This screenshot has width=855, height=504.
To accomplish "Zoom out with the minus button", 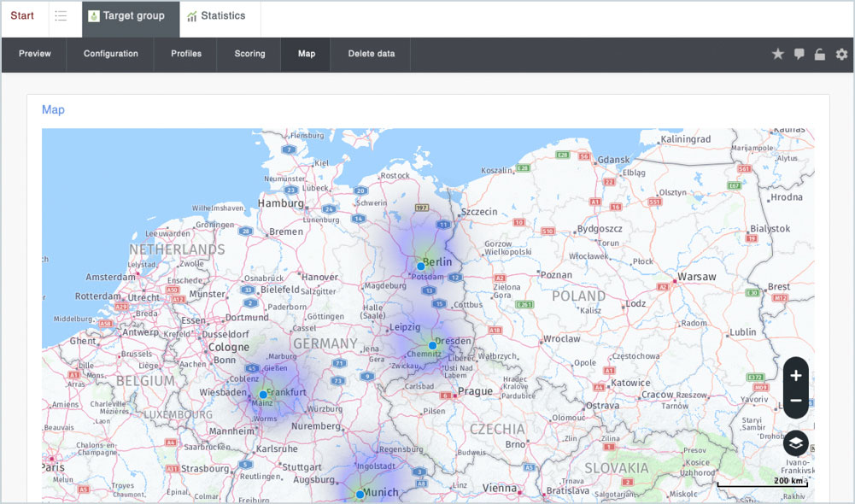I will tap(795, 401).
